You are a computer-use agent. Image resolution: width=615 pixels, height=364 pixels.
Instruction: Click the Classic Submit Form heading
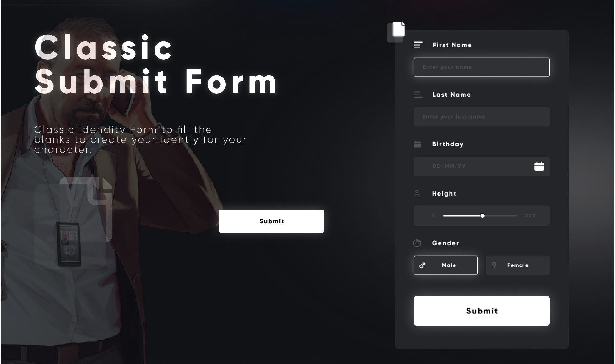pos(156,65)
